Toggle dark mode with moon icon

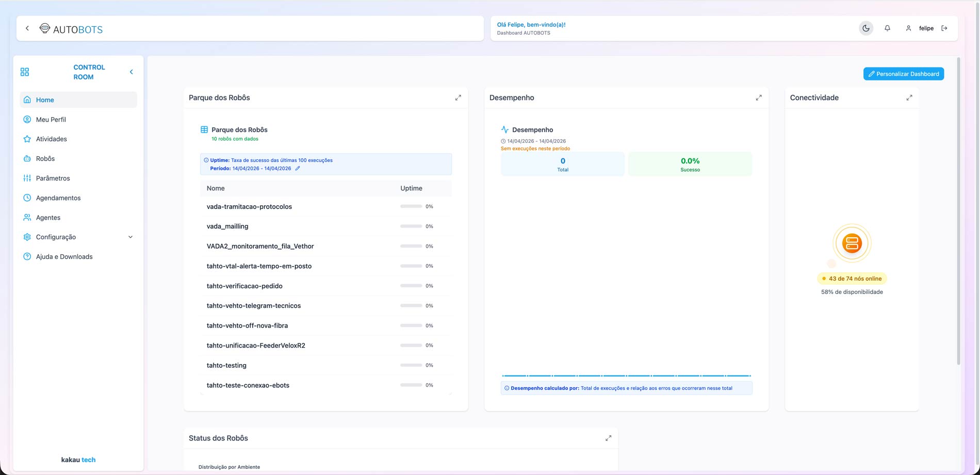coord(865,28)
